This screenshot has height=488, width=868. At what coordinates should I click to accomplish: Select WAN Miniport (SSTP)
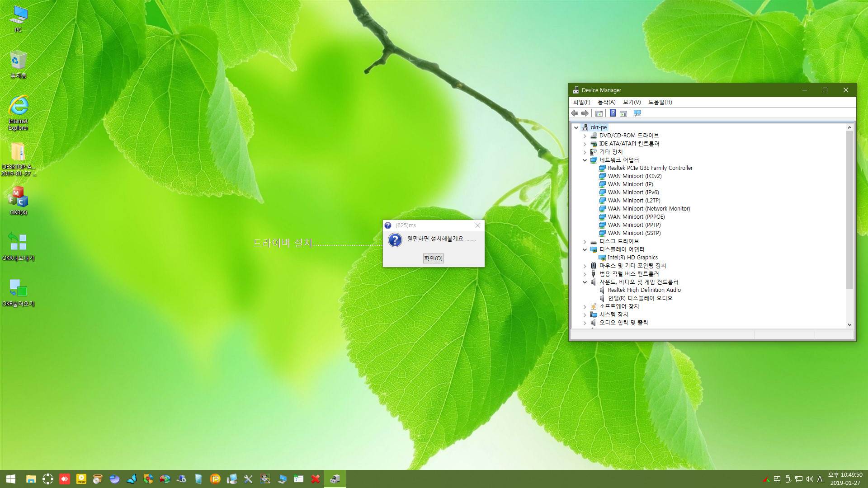click(x=634, y=233)
